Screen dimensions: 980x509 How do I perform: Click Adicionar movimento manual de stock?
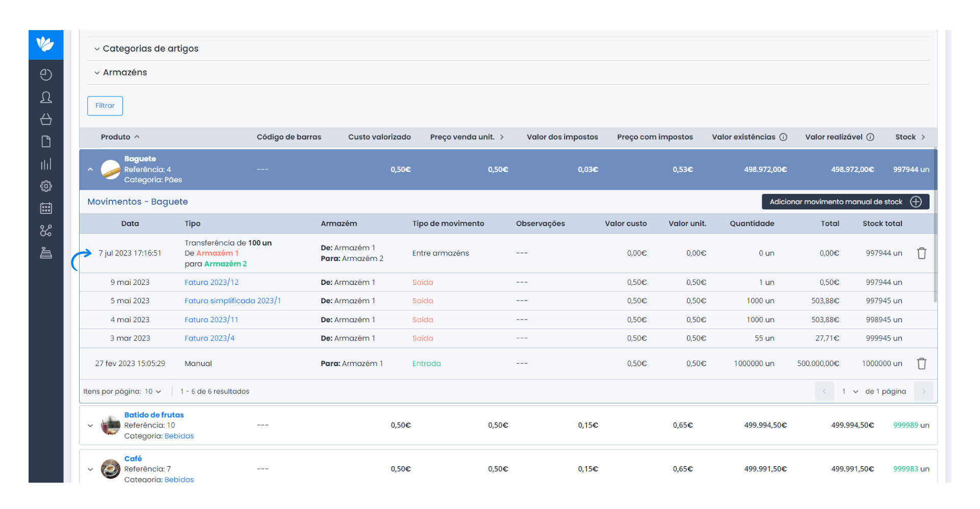click(845, 202)
